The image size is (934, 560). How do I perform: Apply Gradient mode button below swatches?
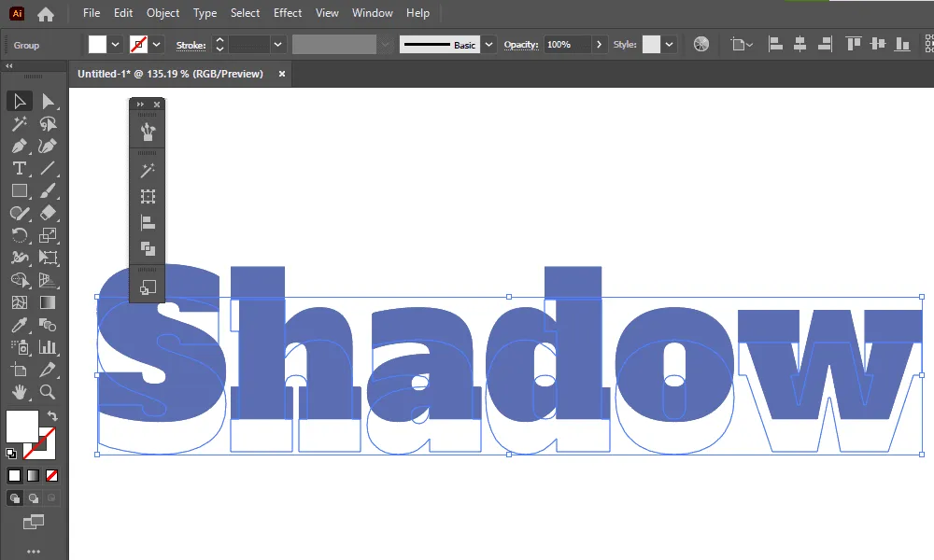coord(34,475)
